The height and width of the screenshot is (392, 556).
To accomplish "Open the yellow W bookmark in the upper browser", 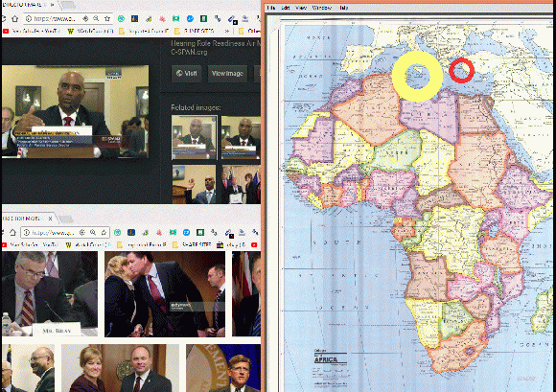I will coord(90,32).
